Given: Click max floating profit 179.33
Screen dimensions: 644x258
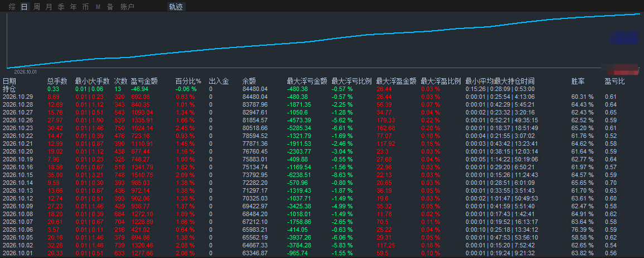Looking at the screenshot, I should click(x=386, y=120).
